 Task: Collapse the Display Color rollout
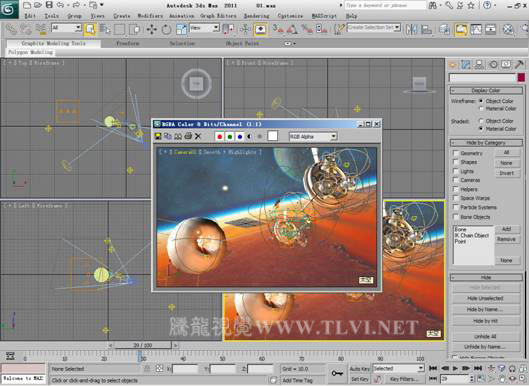(x=486, y=90)
